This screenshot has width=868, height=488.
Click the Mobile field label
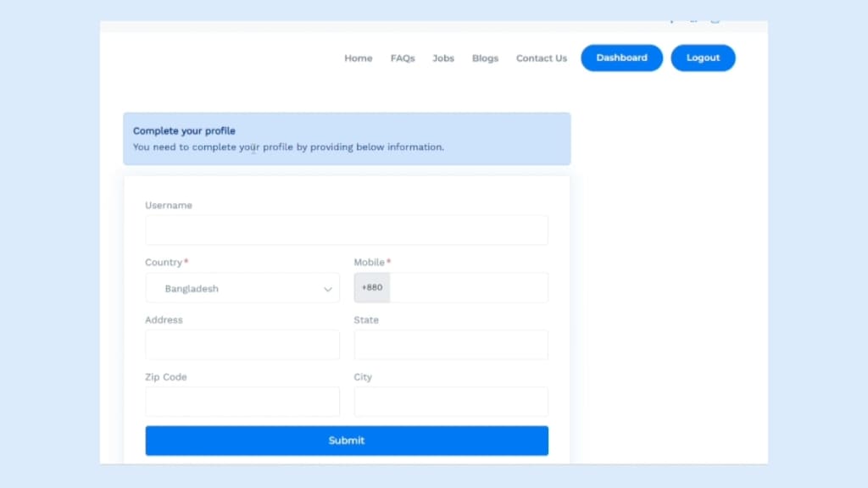369,263
